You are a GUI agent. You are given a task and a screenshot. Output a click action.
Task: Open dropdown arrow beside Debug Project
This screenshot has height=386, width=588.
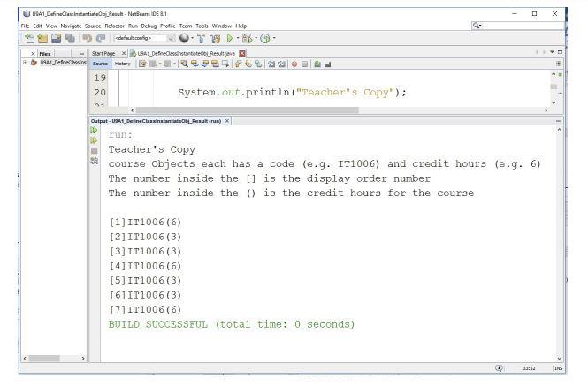pyautogui.click(x=256, y=38)
